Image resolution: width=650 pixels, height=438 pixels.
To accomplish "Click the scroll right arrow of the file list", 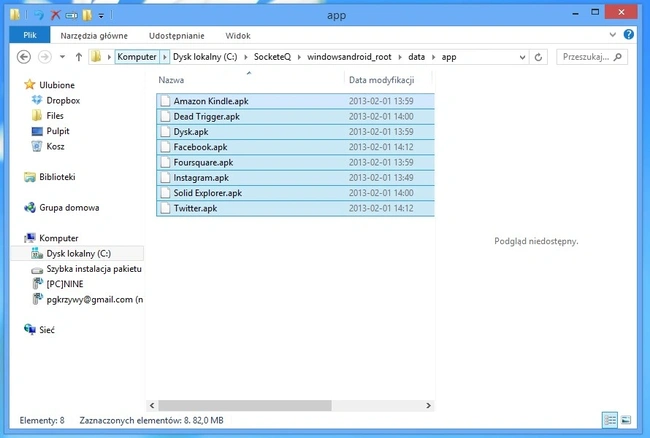I will (x=428, y=405).
